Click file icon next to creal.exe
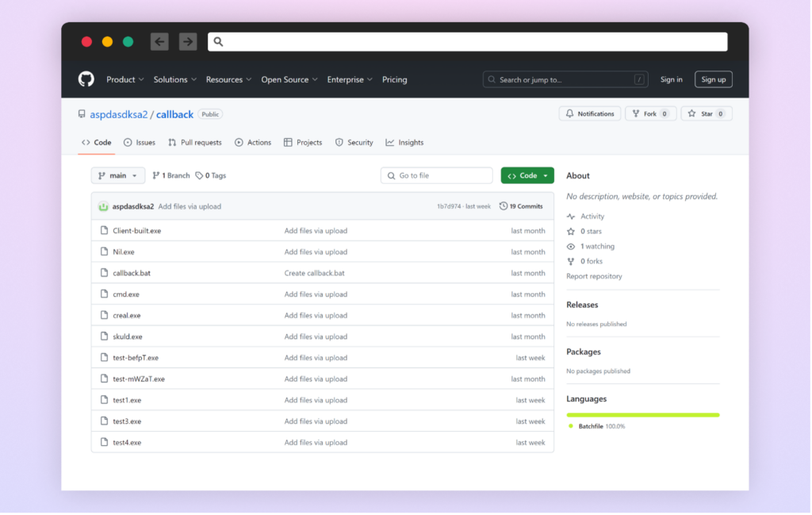Screen dimensions: 812x515 [x=104, y=316]
